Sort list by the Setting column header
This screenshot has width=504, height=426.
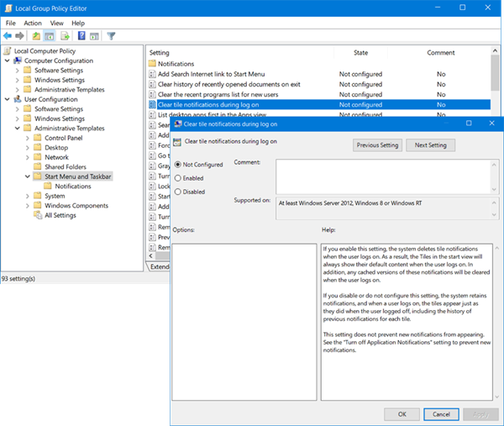(240, 52)
